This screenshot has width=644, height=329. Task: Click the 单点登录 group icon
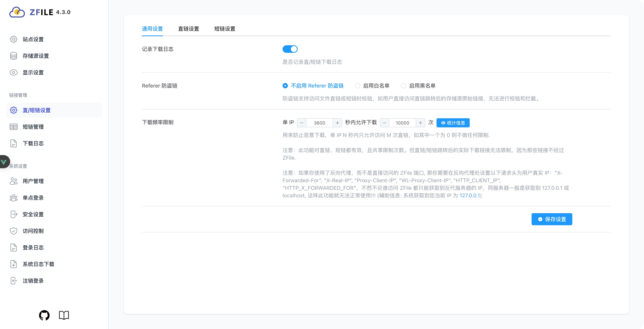pos(14,198)
